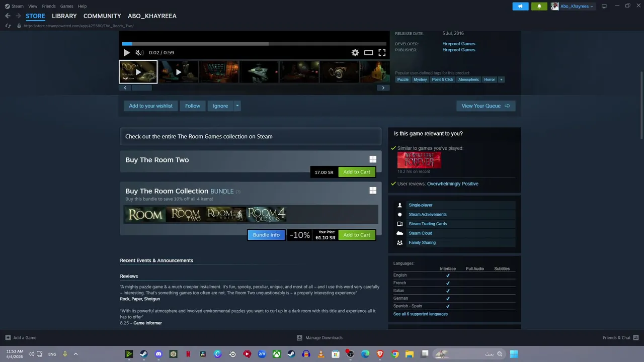See all 6 supported languages
Viewport: 644px width, 362px height.
420,314
